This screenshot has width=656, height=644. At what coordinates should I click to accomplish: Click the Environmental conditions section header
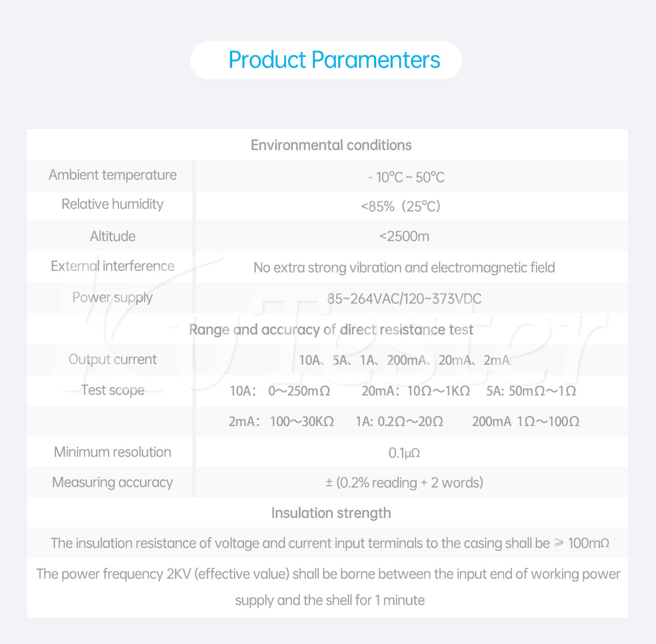331,145
